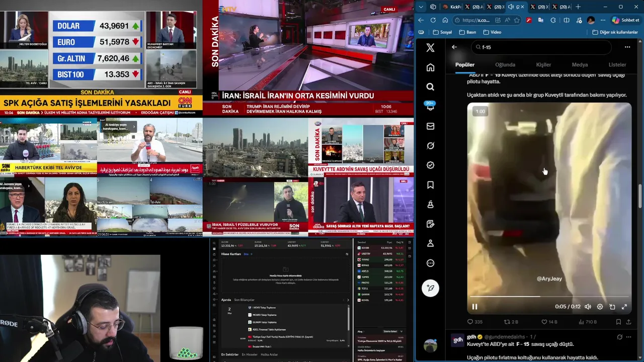Screen dimensions: 644x362
Task: Bookmark the video tweet
Action: [x=618, y=322]
